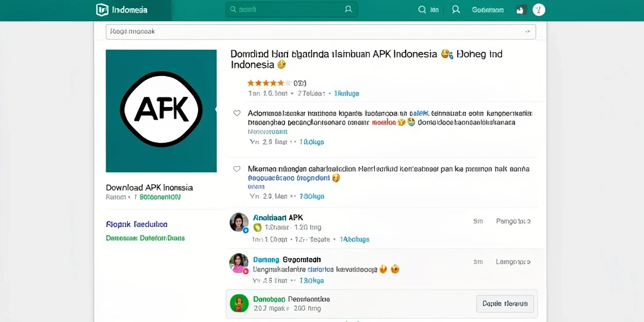Click the '1Abokuga' link under Anolriaari APK
Screen dimensions: 644x322
[x=356, y=239]
